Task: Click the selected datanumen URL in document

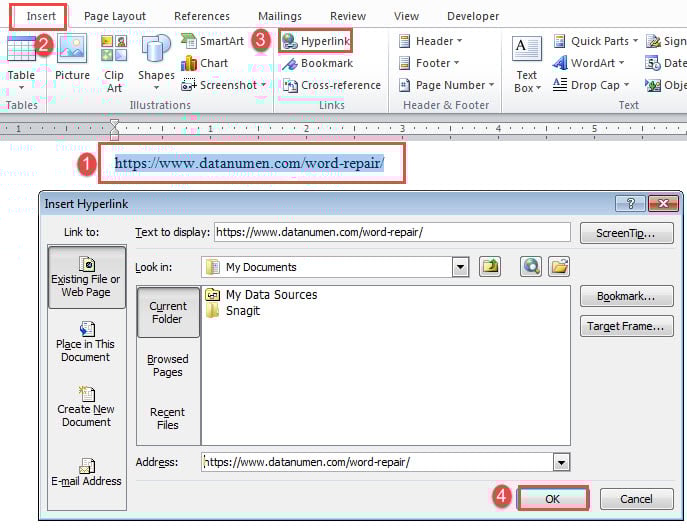Action: [x=249, y=163]
